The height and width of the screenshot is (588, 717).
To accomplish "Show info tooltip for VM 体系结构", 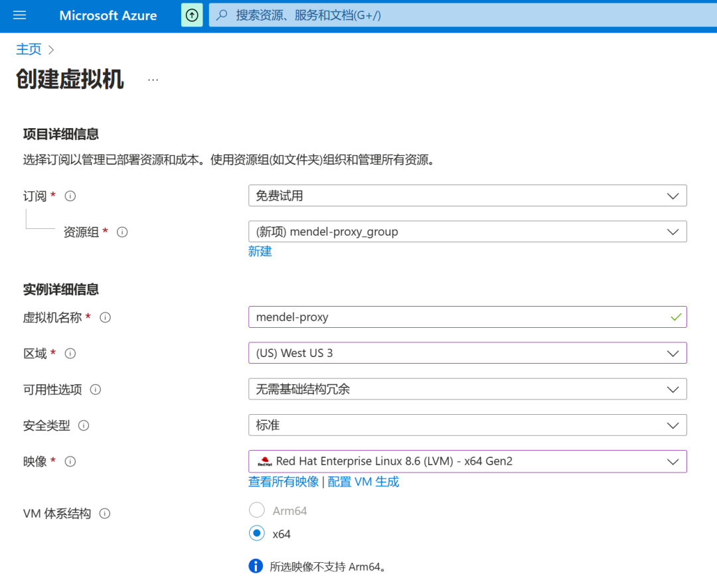I will 105,514.
